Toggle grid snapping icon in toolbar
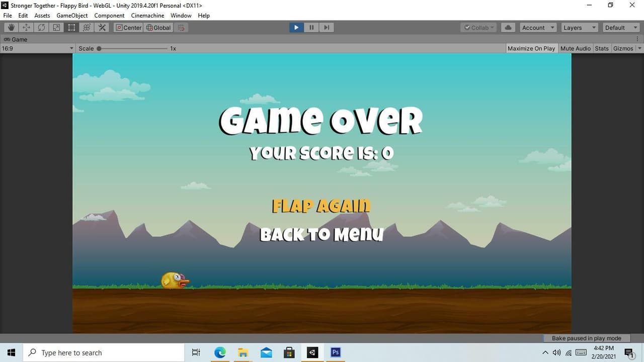 pos(181,28)
